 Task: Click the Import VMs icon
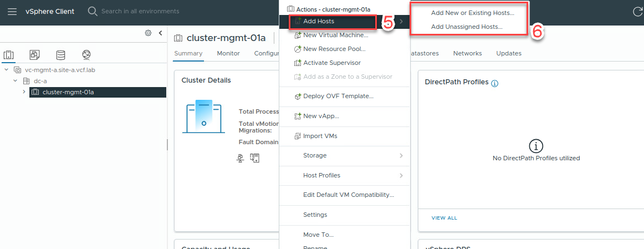298,136
